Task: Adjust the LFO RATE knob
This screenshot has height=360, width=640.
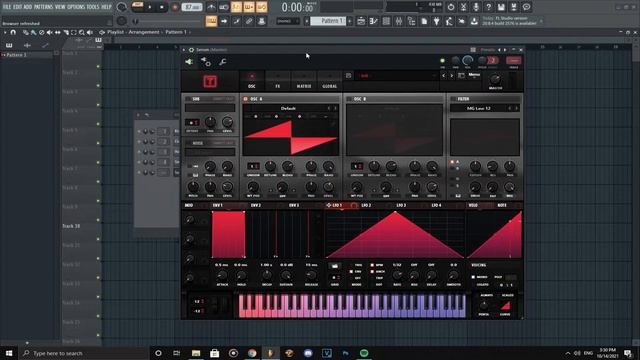Action: pos(397,275)
